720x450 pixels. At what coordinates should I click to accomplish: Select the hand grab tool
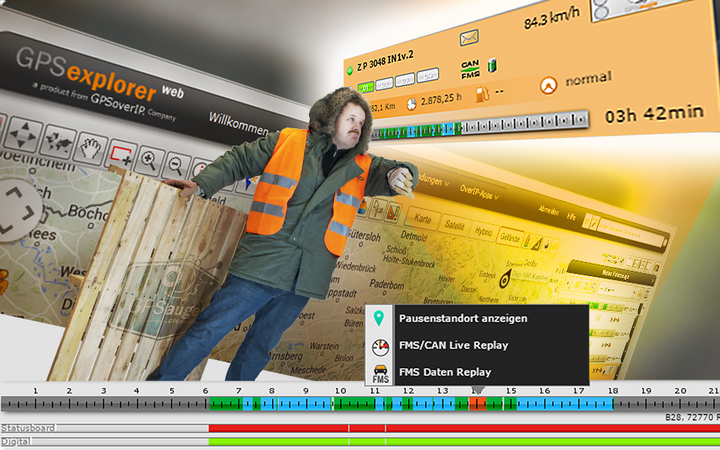point(90,150)
